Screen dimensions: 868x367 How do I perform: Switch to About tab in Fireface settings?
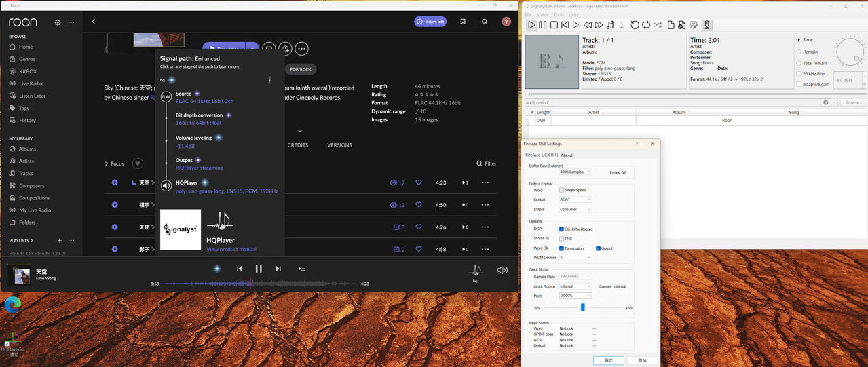pos(567,155)
